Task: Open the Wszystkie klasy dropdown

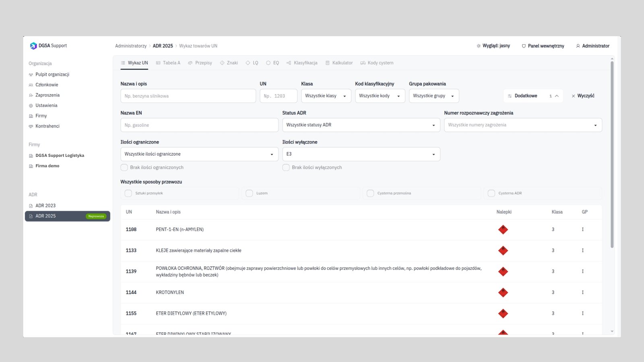Action: click(x=326, y=96)
